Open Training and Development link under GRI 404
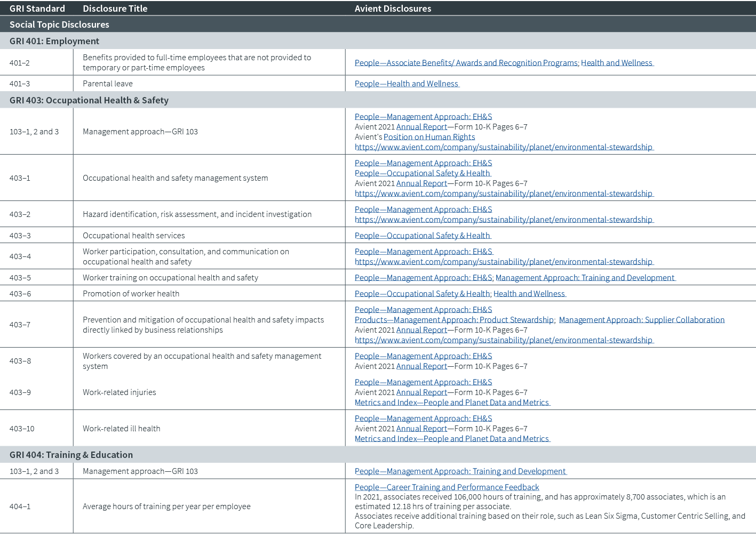The image size is (756, 547). point(460,471)
